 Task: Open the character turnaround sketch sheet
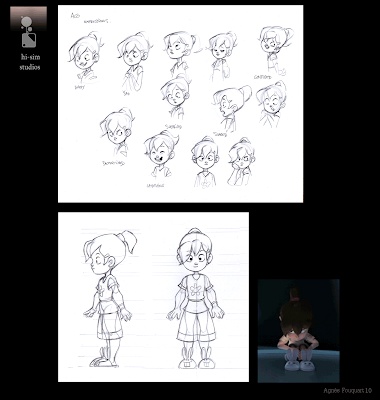click(153, 297)
